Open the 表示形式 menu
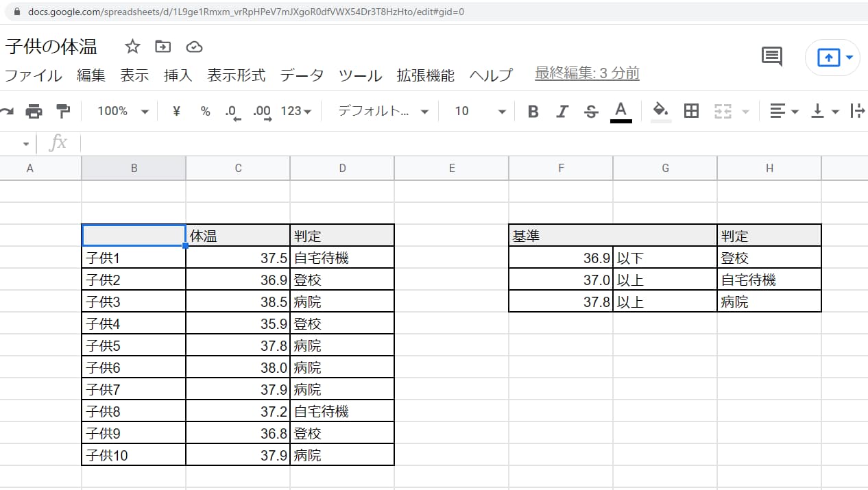This screenshot has height=490, width=868. pyautogui.click(x=237, y=75)
